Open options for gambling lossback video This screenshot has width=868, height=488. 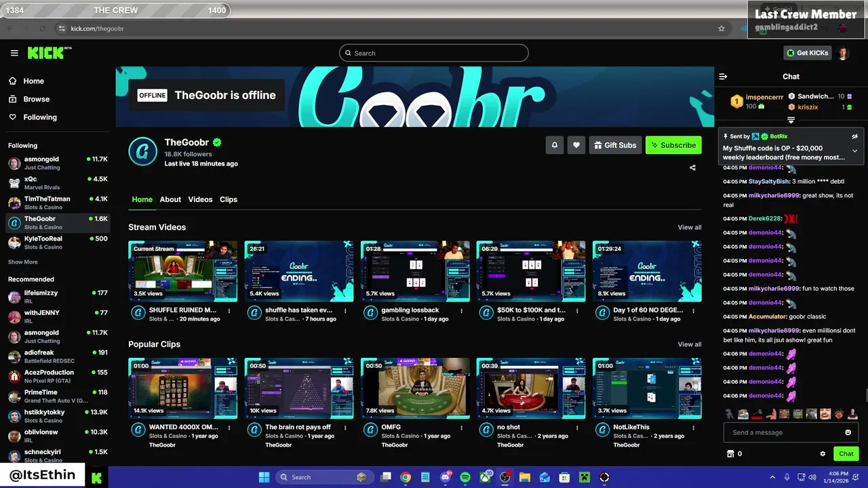[x=462, y=311]
